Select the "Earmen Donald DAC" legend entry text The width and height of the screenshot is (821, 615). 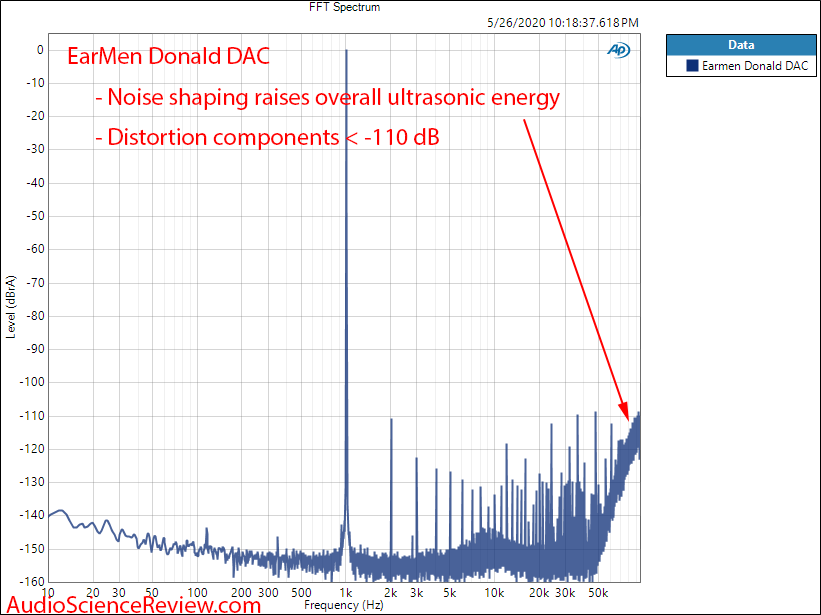[x=755, y=66]
